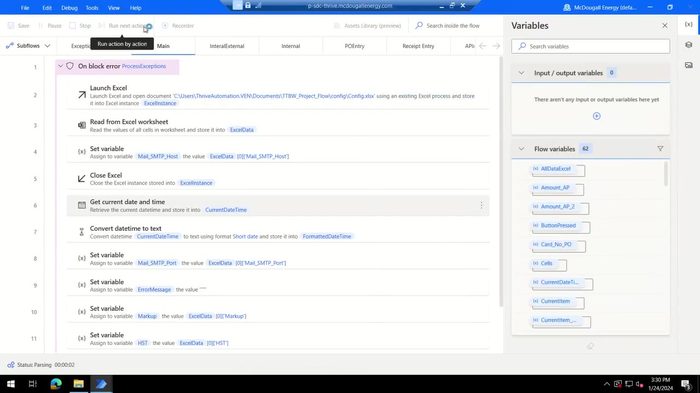The image size is (700, 393).
Task: Click Read from Excel worksheet icon
Action: (82, 125)
